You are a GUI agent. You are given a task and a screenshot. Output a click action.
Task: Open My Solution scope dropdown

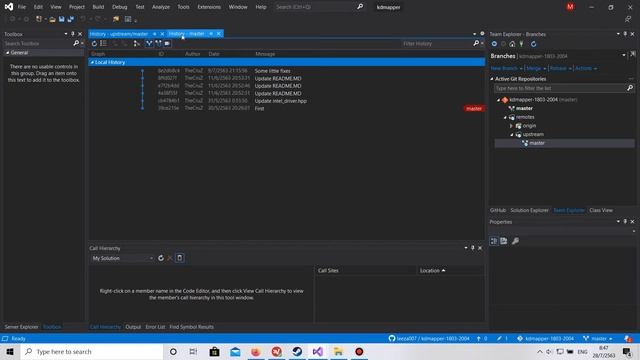coord(122,258)
